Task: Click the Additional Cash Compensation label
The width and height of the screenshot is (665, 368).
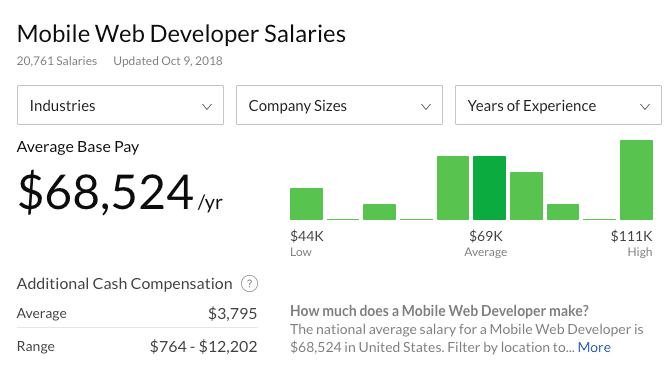Action: pos(125,284)
